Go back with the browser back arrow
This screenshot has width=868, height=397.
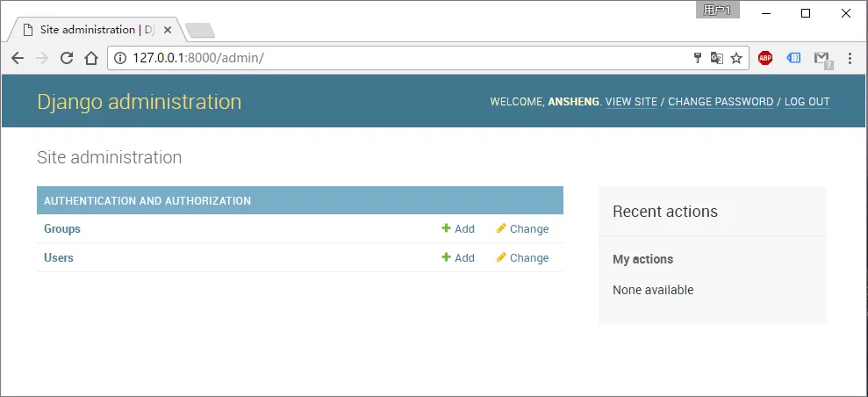(18, 58)
